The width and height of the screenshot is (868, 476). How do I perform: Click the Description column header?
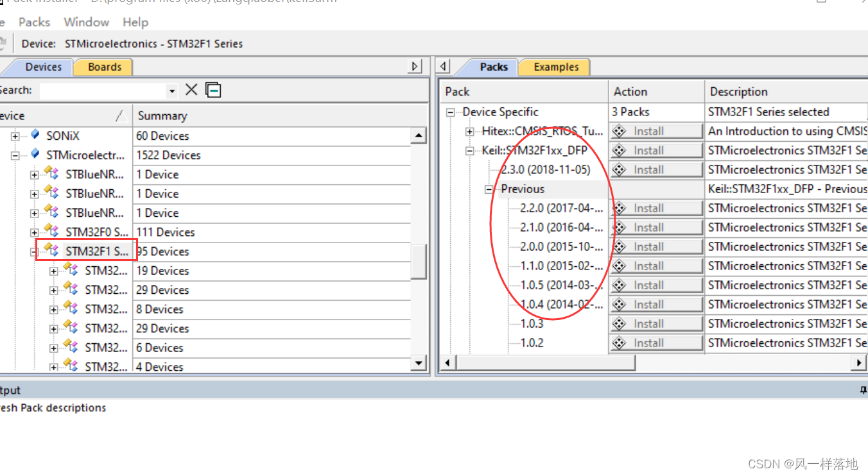(786, 92)
